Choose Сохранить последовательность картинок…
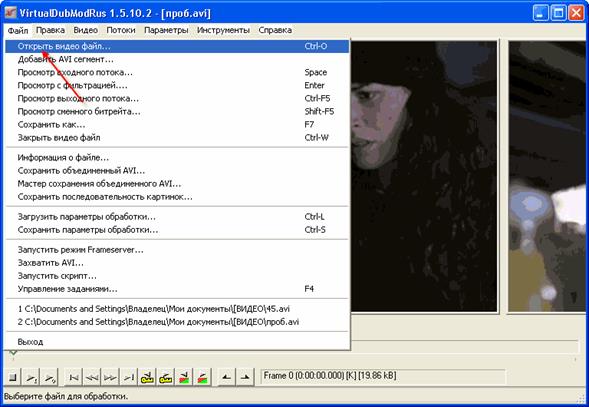 click(177, 197)
